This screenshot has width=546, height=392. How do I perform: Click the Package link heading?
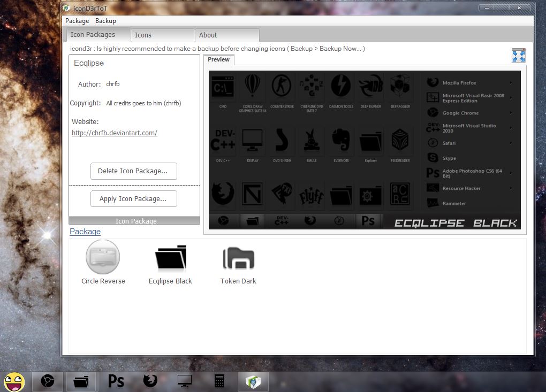click(85, 232)
